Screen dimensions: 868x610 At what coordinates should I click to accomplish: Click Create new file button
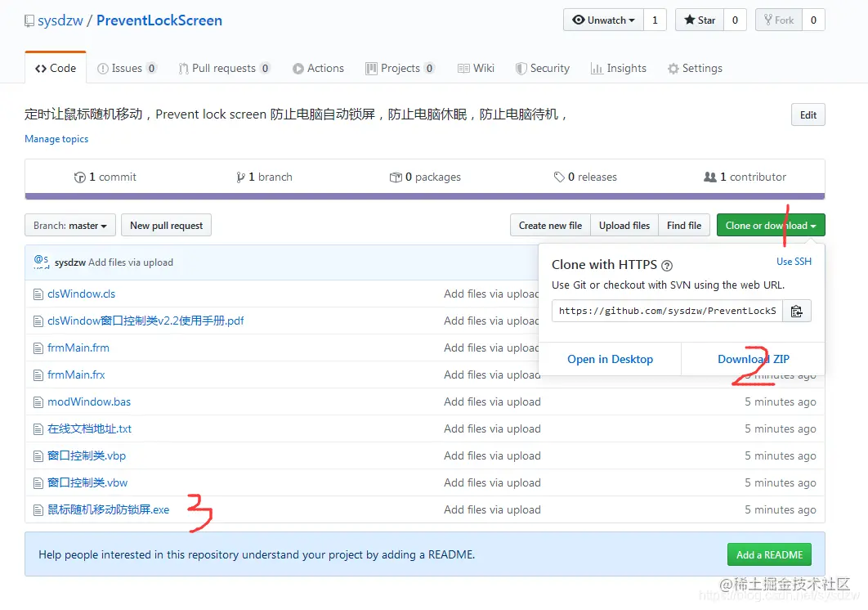point(550,226)
